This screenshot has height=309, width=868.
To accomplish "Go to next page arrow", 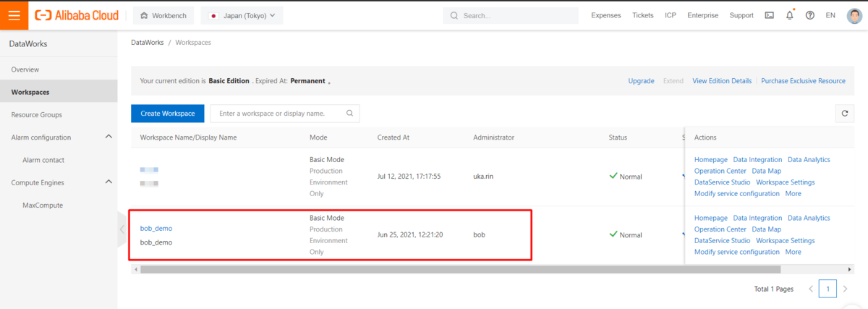I will 846,289.
